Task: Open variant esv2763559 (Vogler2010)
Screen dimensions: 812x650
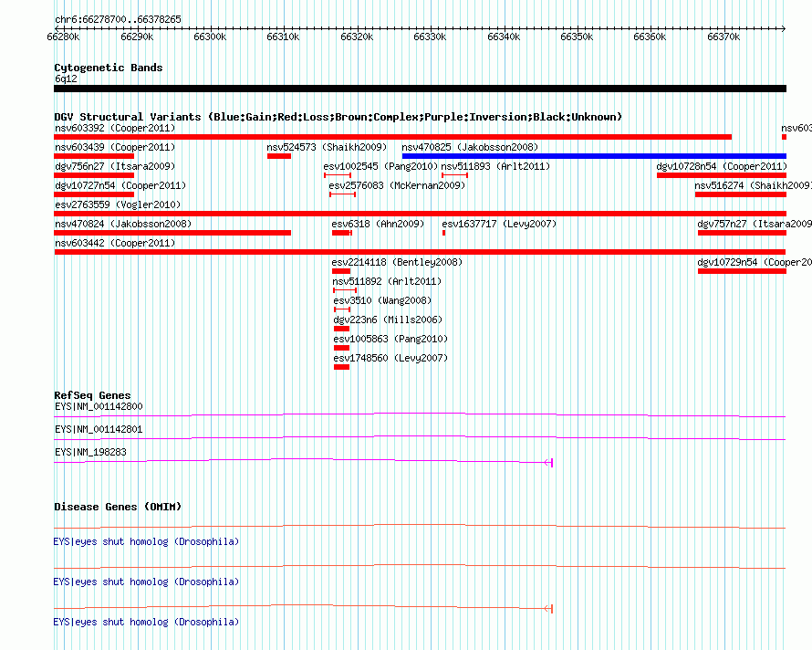Action: click(x=118, y=204)
